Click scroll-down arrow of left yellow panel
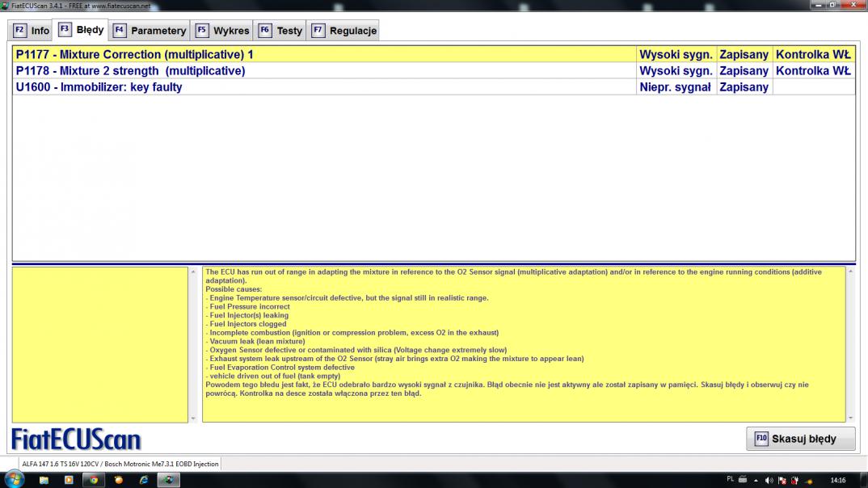The image size is (868, 488). (x=193, y=419)
